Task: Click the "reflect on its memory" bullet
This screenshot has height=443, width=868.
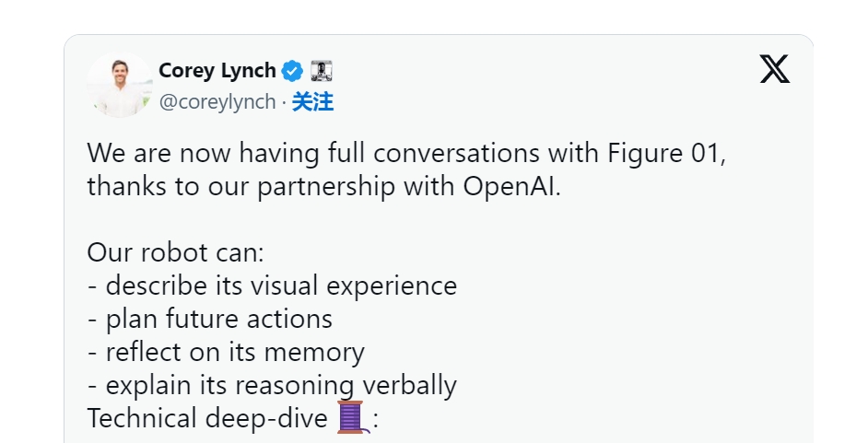Action: [x=235, y=352]
